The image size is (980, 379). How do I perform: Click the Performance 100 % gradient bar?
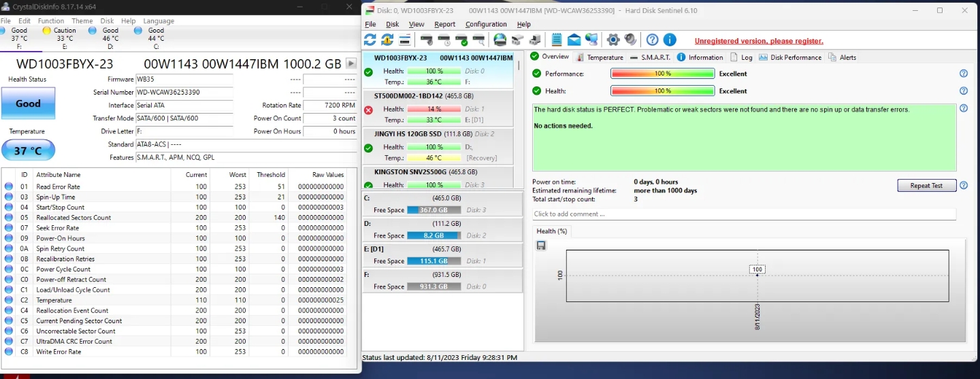(x=663, y=73)
